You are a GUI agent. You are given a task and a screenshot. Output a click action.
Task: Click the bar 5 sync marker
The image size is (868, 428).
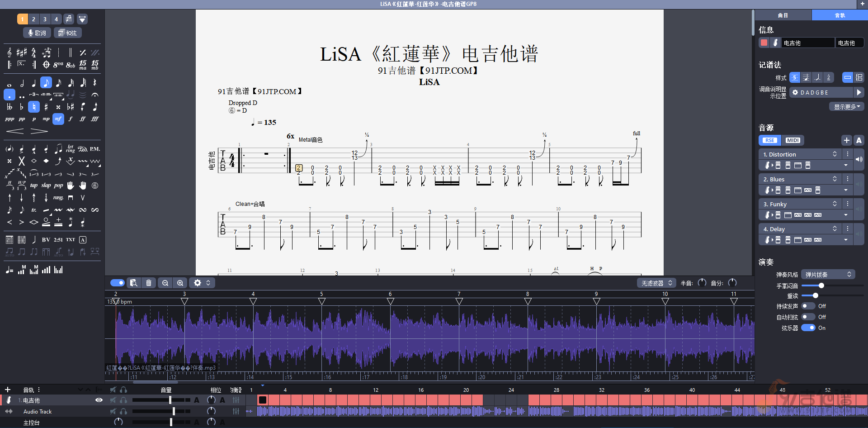(321, 301)
